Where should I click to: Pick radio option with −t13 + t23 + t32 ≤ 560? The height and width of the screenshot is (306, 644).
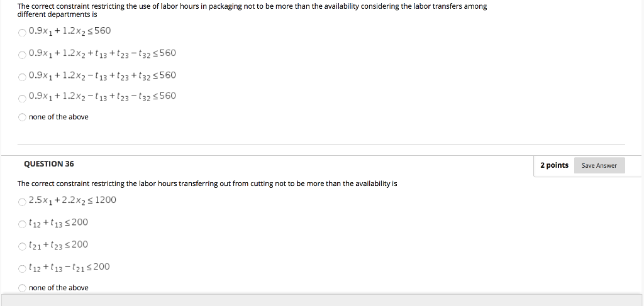click(x=22, y=77)
